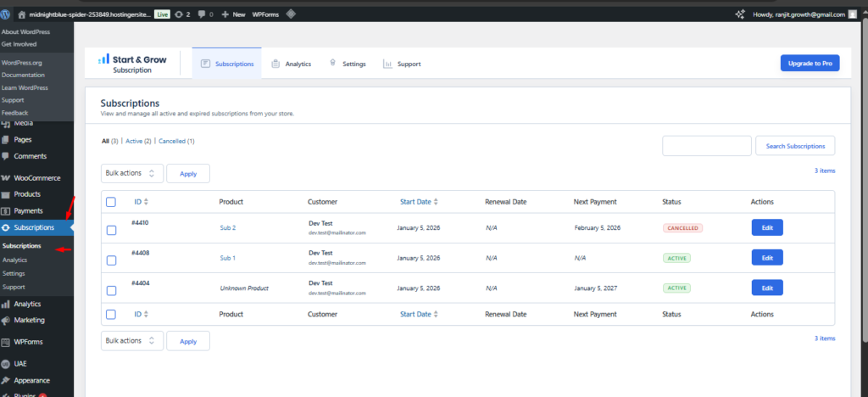Open WooCommerce from the sidebar icon
This screenshot has width=868, height=397.
point(6,178)
